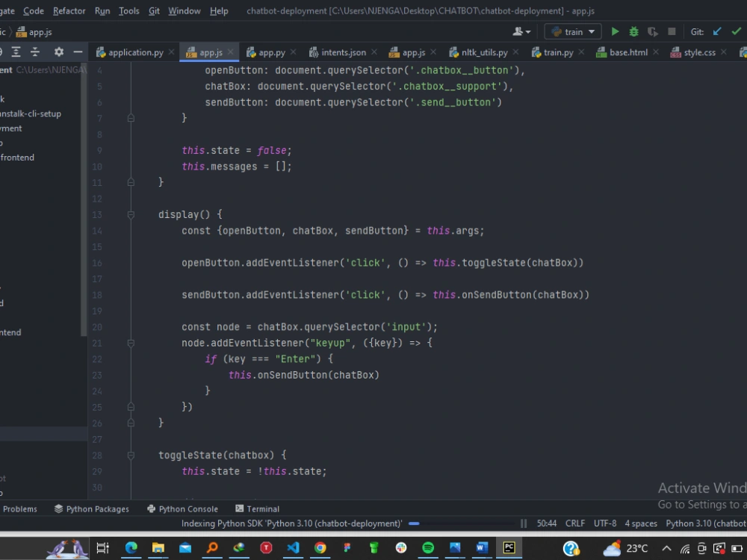The image size is (747, 560).
Task: Close the style.css tab
Action: pos(724,52)
